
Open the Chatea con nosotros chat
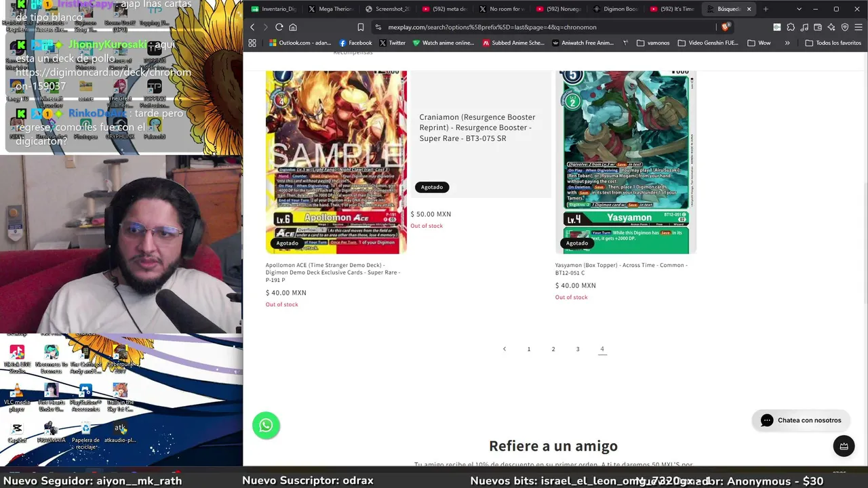(801, 420)
